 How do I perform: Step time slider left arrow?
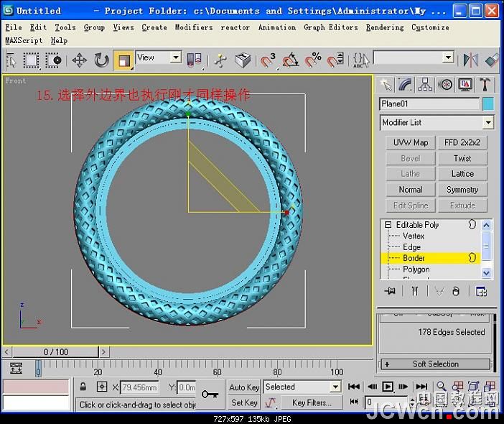click(x=6, y=351)
